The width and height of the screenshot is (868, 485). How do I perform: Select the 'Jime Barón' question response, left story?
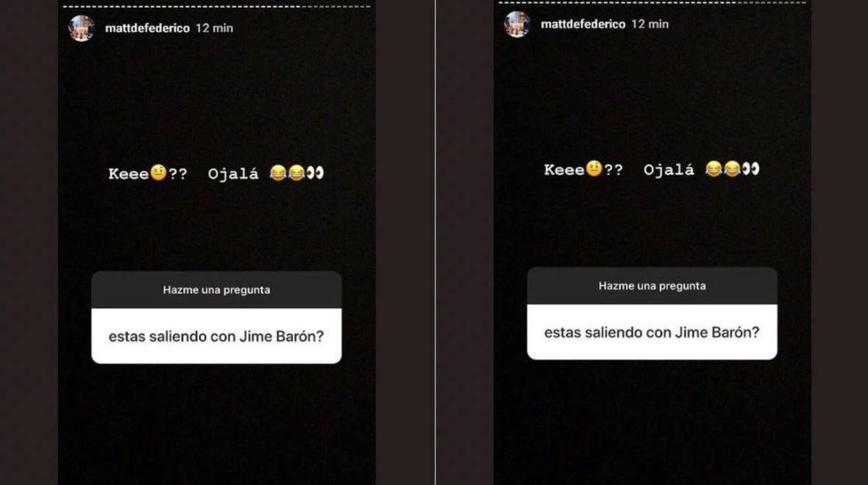pos(216,337)
